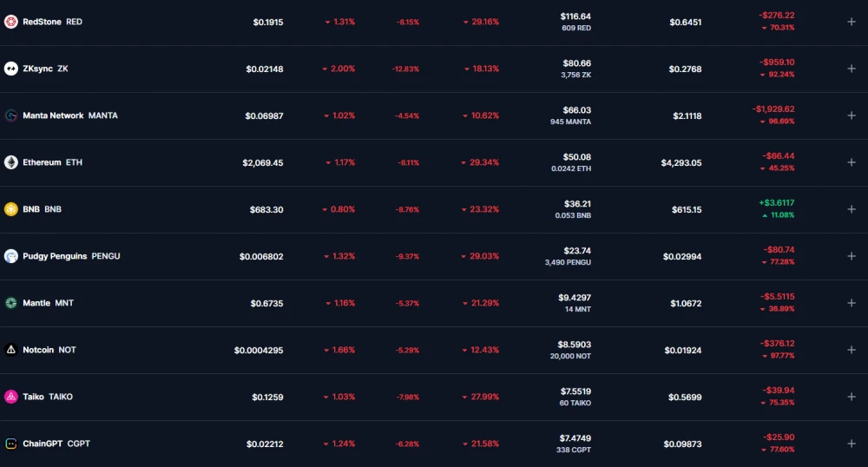
Task: Expand the RedStone row plus button
Action: 851,22
